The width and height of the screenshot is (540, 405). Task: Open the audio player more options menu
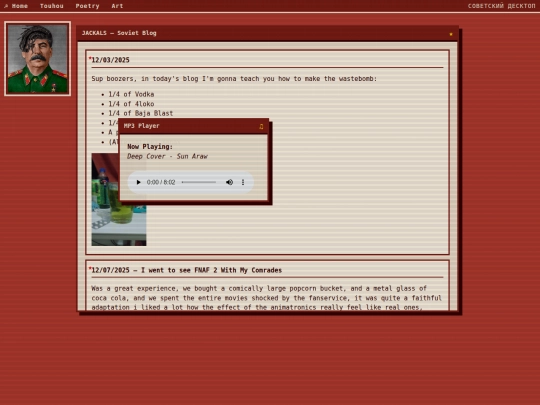click(x=243, y=182)
